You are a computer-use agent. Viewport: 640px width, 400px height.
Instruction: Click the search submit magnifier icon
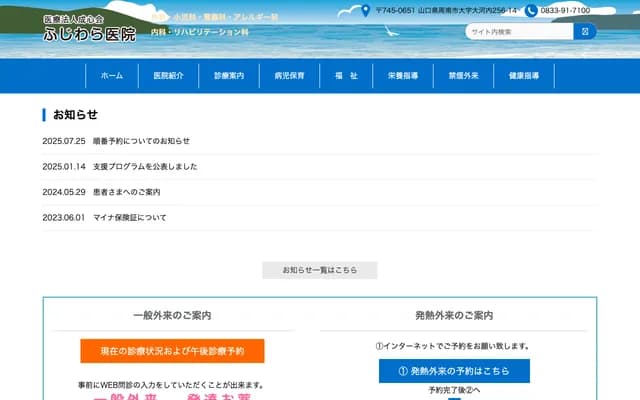[x=585, y=31]
